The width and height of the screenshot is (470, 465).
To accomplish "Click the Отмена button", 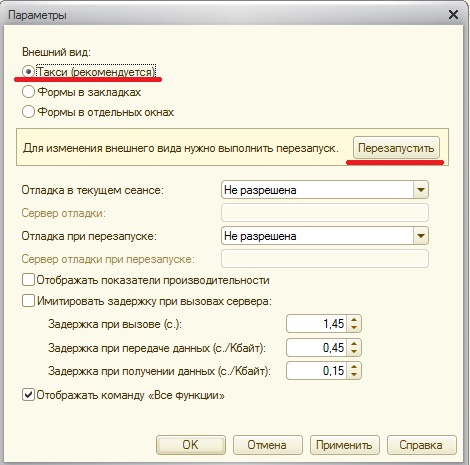I will pos(268,445).
